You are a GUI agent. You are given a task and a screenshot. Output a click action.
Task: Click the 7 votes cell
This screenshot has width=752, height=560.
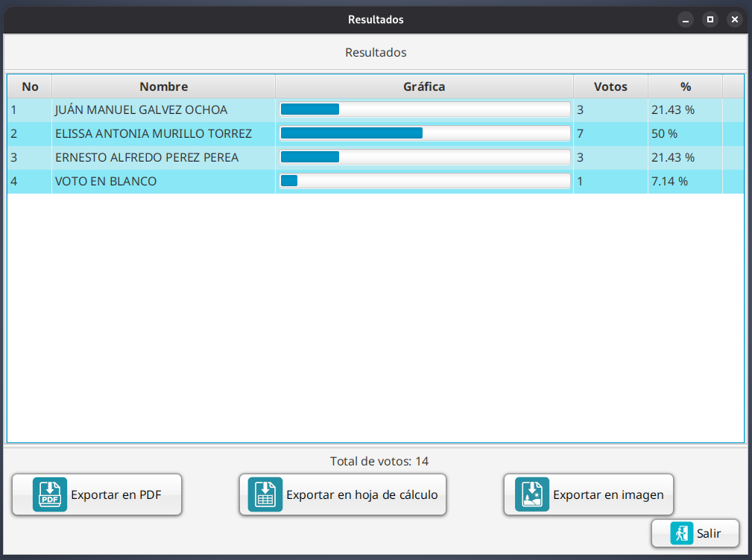pos(610,134)
